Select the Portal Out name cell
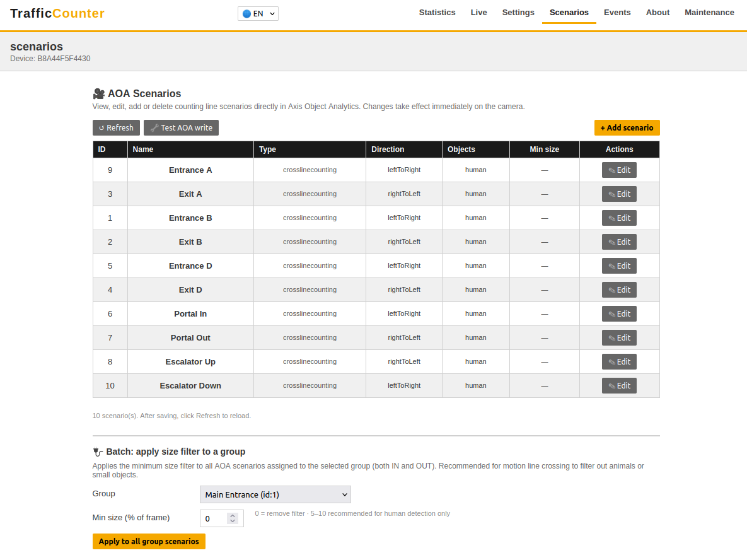 point(190,338)
